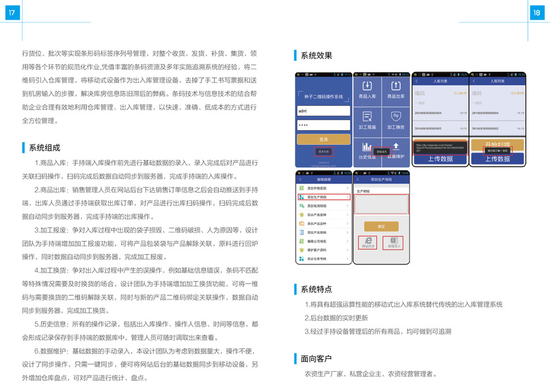Expand the 添加作物类别 row chevron
This screenshot has width=550, height=392.
(x=347, y=188)
